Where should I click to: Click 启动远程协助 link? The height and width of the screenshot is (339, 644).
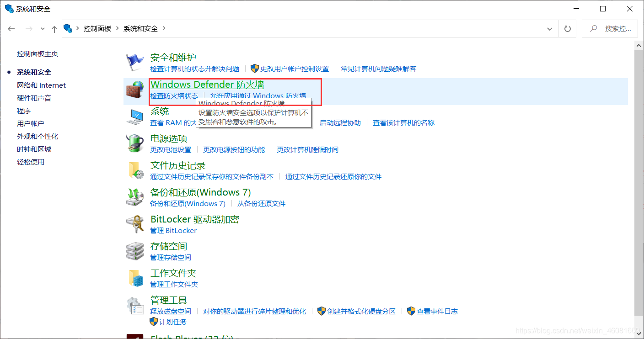pos(340,122)
